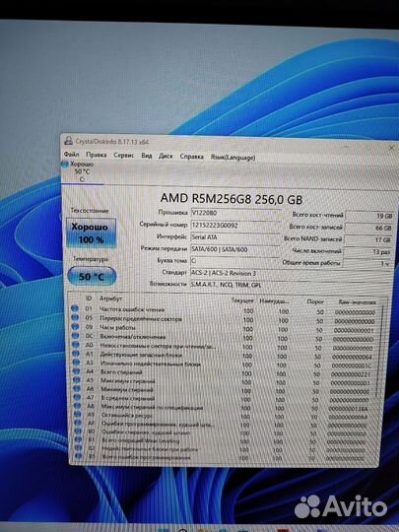
Task: Click the Порог column header
Action: pos(315,301)
